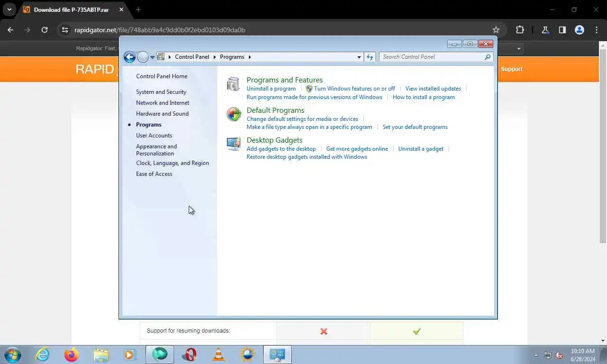Screen dimensions: 607x364
Task: Reload the page in Chrome
Action: point(45,30)
